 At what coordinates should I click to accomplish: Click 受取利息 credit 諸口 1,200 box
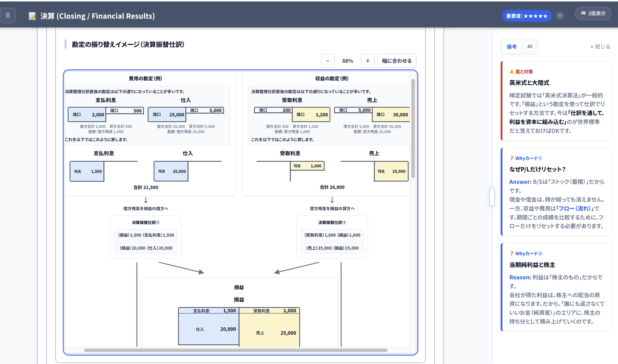click(x=311, y=114)
